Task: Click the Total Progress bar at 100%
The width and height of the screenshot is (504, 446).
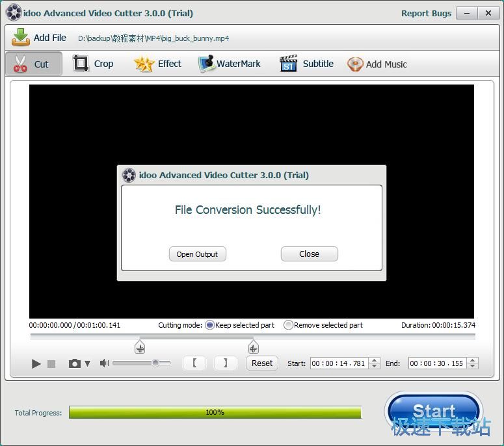Action: click(x=215, y=412)
